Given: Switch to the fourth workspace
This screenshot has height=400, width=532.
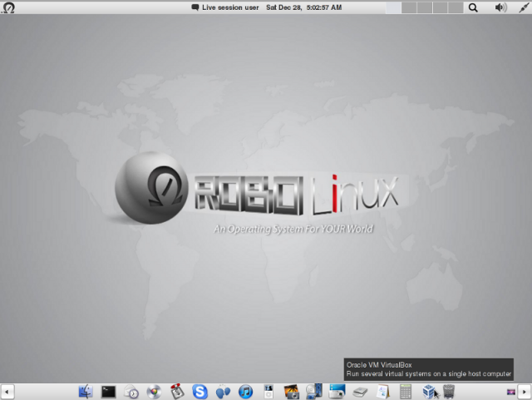Looking at the screenshot, I should [440, 7].
